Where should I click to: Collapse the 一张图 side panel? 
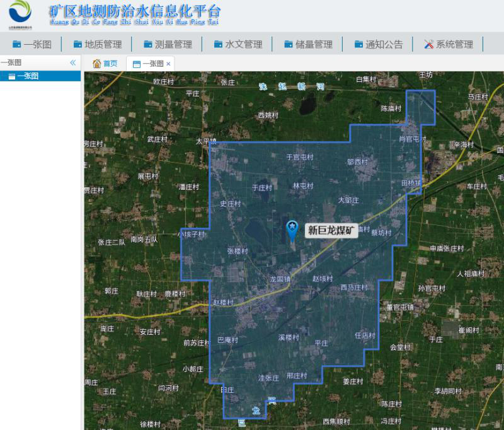point(73,62)
